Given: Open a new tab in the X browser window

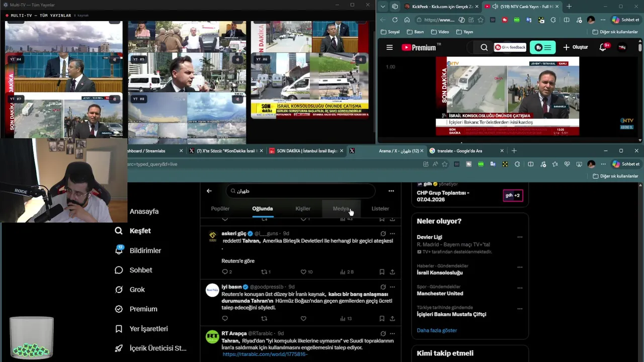Looking at the screenshot, I should (x=514, y=151).
